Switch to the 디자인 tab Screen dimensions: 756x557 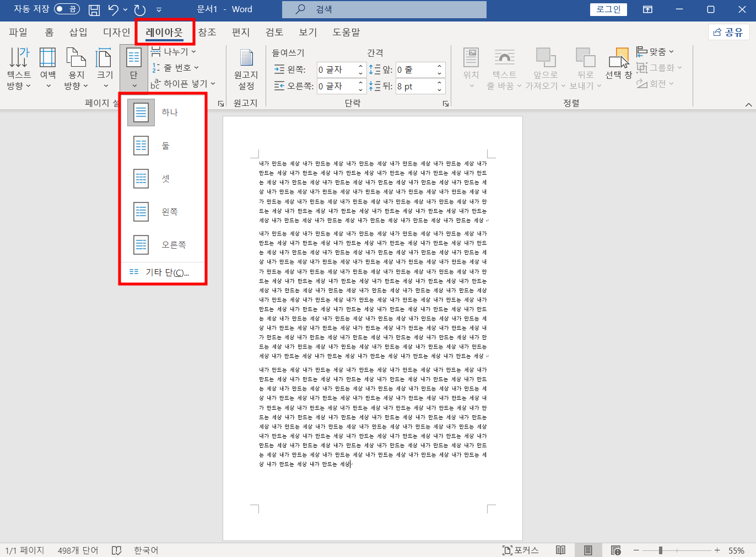tap(116, 32)
